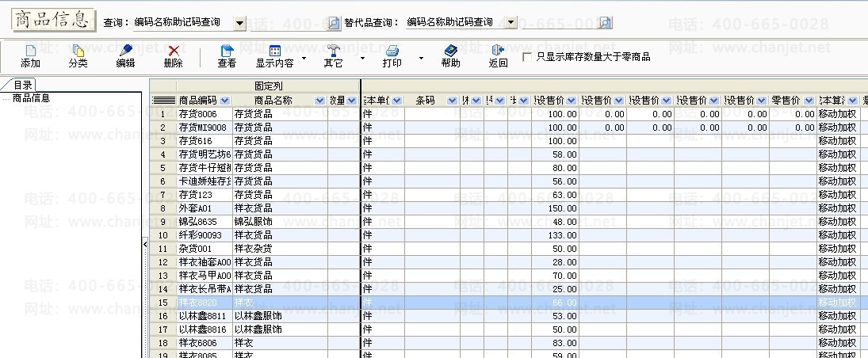Open the 帮助 (Help) book icon
Image resolution: width=868 pixels, height=358 pixels.
[x=450, y=51]
